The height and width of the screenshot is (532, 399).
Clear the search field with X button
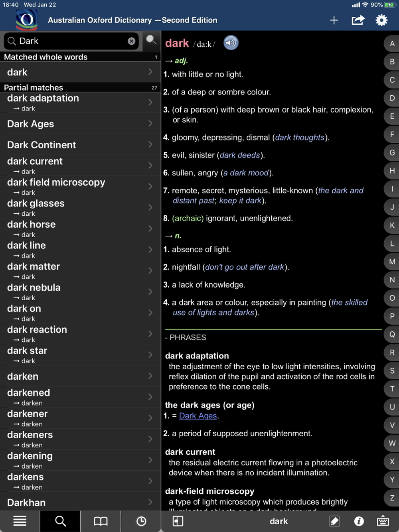click(131, 41)
